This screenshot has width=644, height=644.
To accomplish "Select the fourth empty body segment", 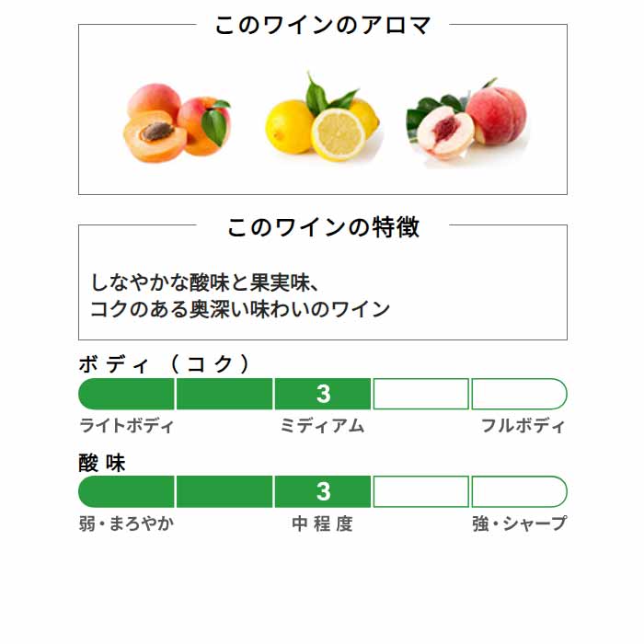I will point(421,394).
